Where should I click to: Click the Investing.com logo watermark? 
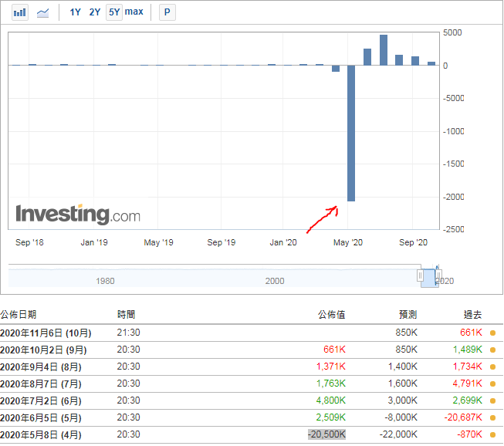tap(78, 214)
